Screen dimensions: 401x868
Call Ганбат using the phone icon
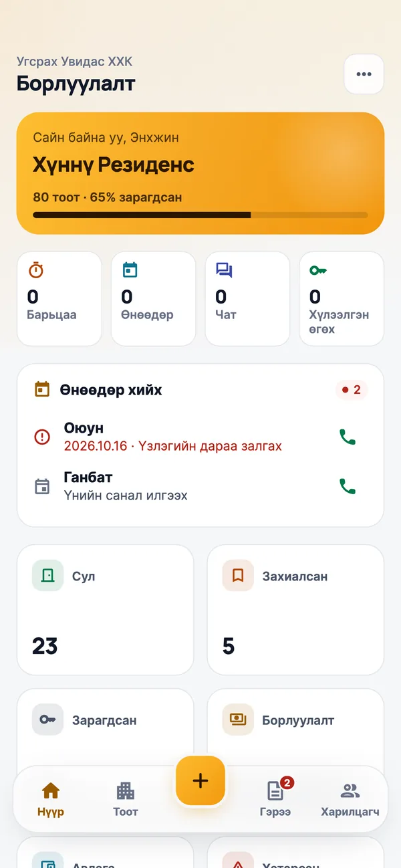[x=348, y=486]
